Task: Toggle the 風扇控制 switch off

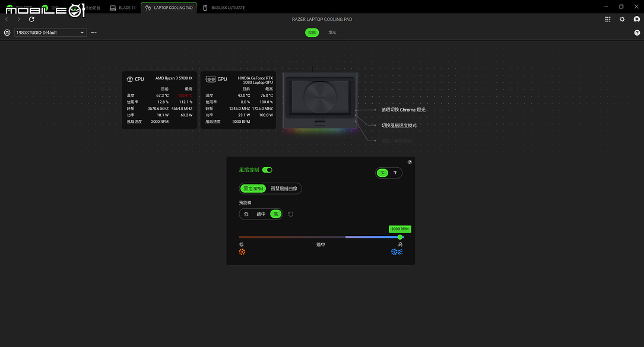Action: pyautogui.click(x=267, y=170)
